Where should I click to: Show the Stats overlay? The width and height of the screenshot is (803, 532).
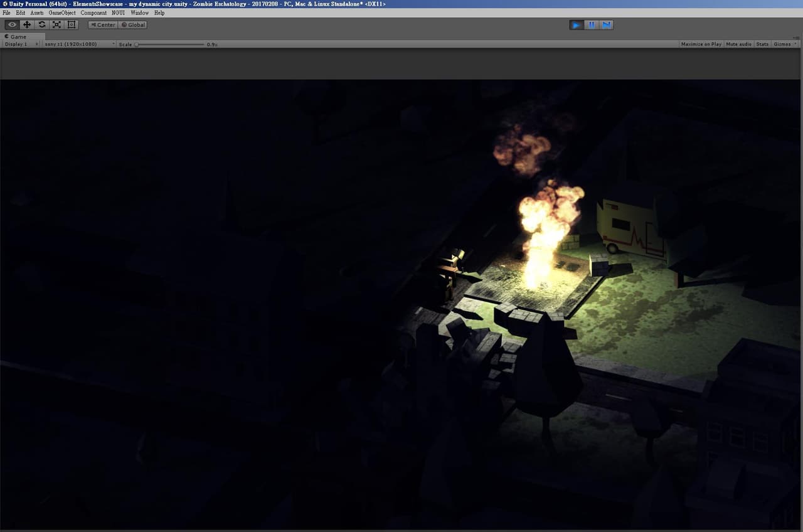(762, 44)
